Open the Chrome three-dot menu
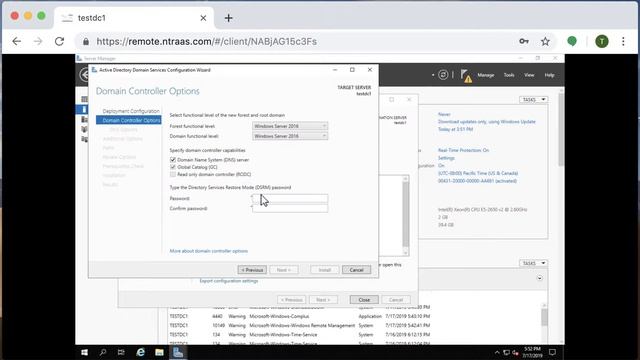 click(623, 41)
